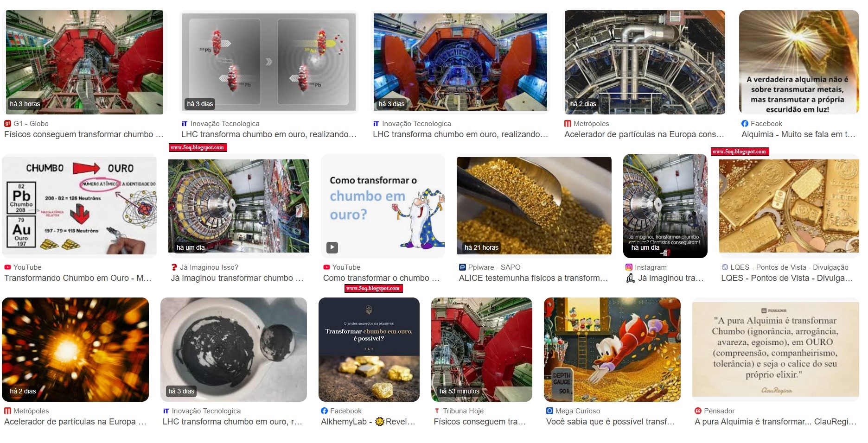This screenshot has height=443, width=868.
Task: Click the video play badge on wizard thumbnail
Action: click(x=332, y=247)
